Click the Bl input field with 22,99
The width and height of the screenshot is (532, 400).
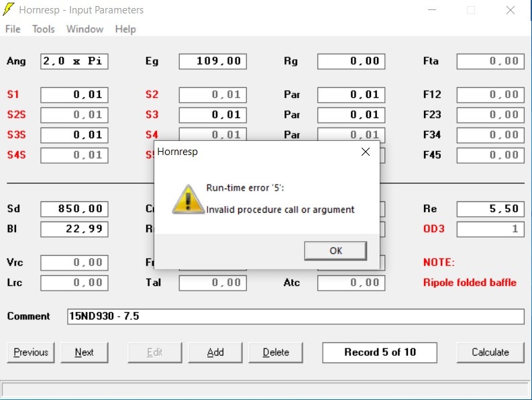(74, 230)
